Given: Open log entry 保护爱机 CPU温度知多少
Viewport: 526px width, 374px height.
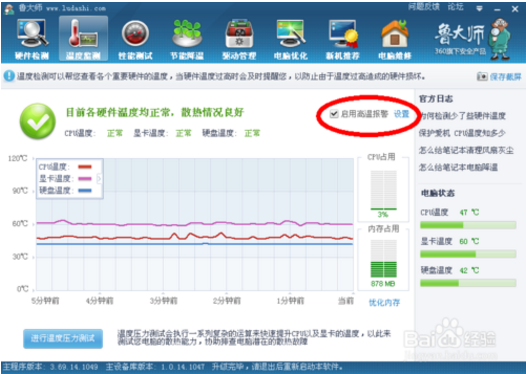Looking at the screenshot, I should (462, 133).
